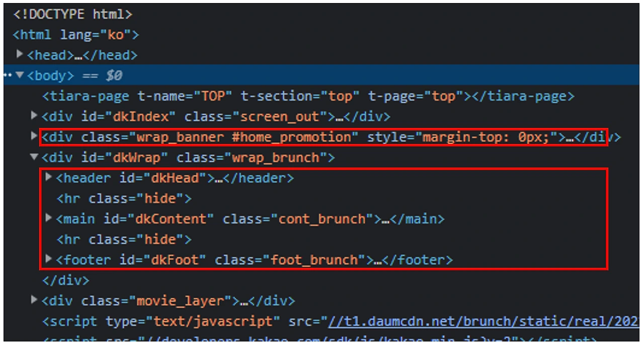Collapse the body element arrow
Screen dimensions: 644x345
(20, 76)
